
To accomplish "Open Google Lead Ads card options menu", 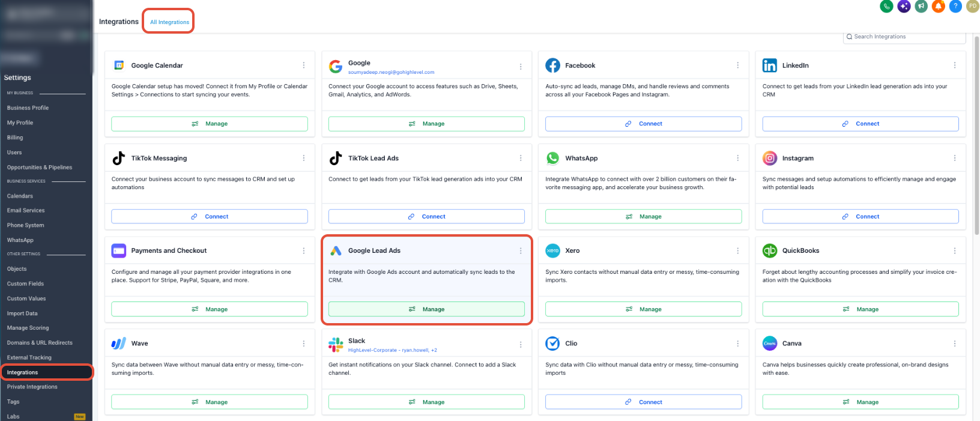I will pyautogui.click(x=521, y=251).
